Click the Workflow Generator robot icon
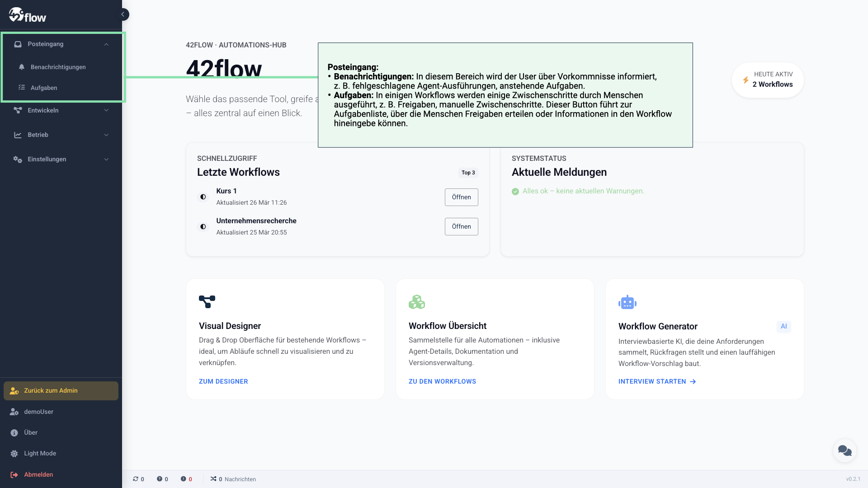 tap(627, 302)
